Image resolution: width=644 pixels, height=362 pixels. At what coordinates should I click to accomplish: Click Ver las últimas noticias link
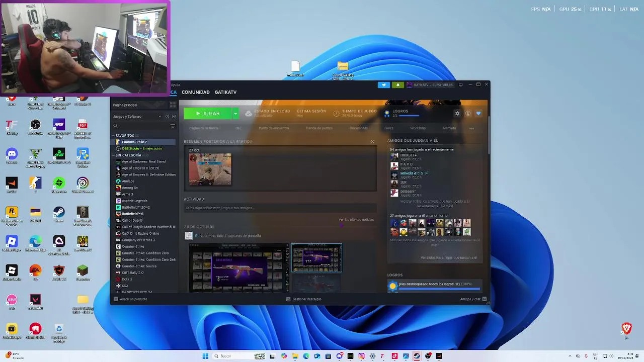coord(356,220)
